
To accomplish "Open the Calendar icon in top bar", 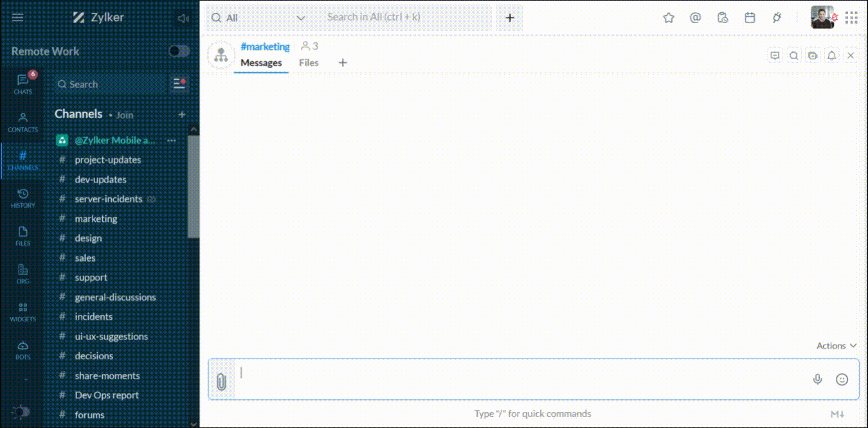I will (x=750, y=17).
